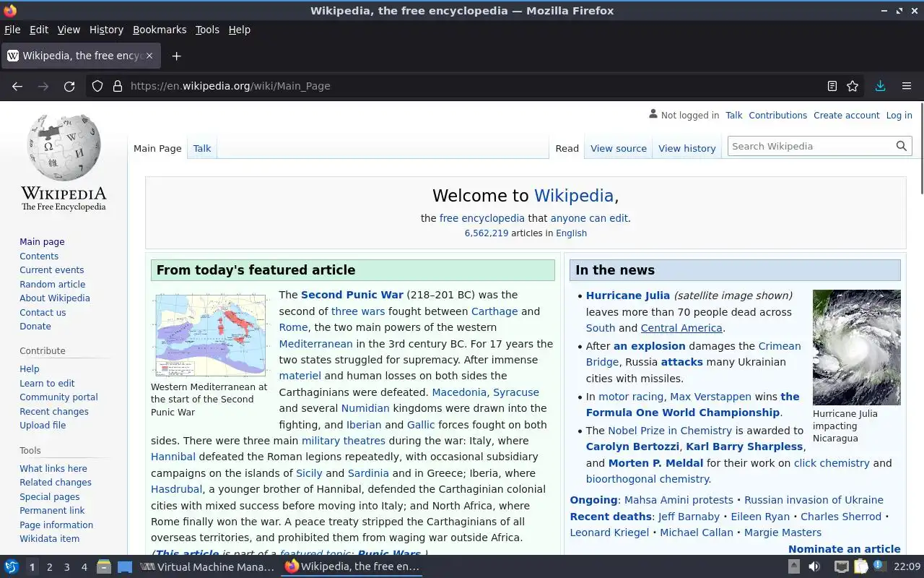The width and height of the screenshot is (924, 578).
Task: Click the browser Back arrow
Action: [17, 86]
